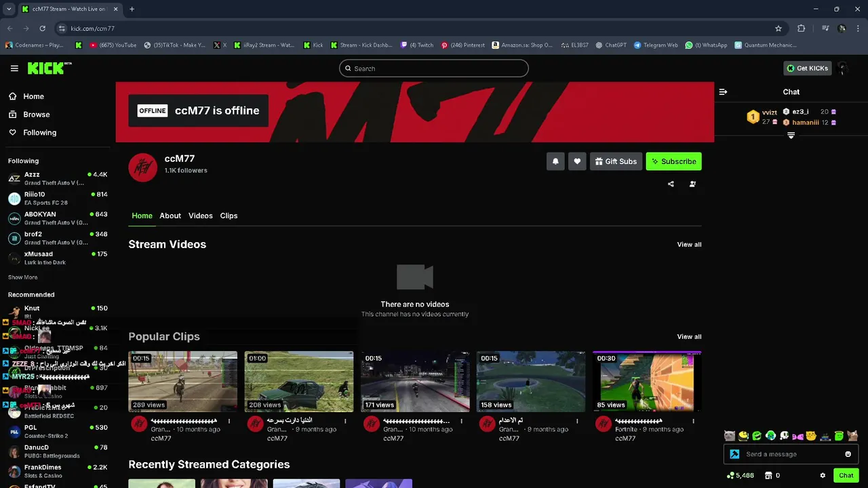The height and width of the screenshot is (488, 868).
Task: Open a new browser tab
Action: [x=132, y=9]
